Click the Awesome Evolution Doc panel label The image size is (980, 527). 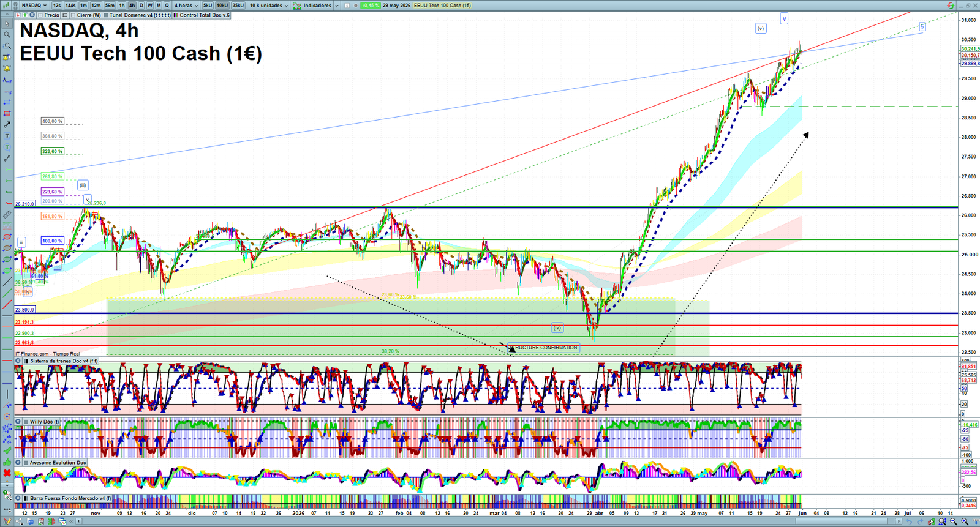pyautogui.click(x=58, y=462)
